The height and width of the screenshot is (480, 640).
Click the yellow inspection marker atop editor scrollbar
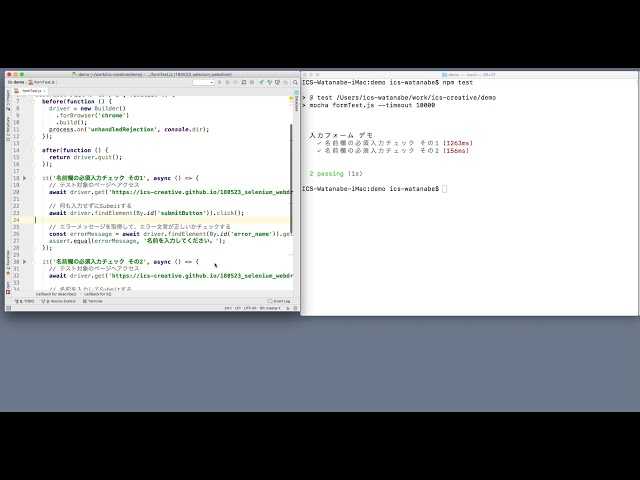coord(291,98)
